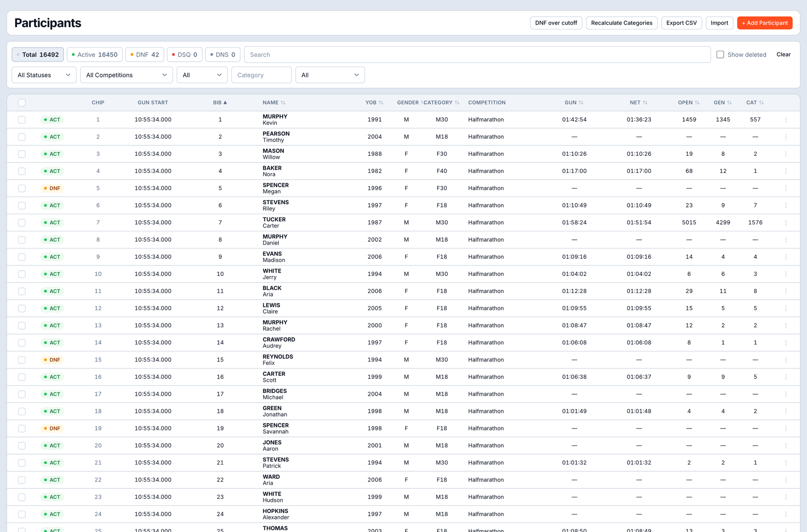
Task: Open the All Competitions dropdown
Action: [x=126, y=75]
